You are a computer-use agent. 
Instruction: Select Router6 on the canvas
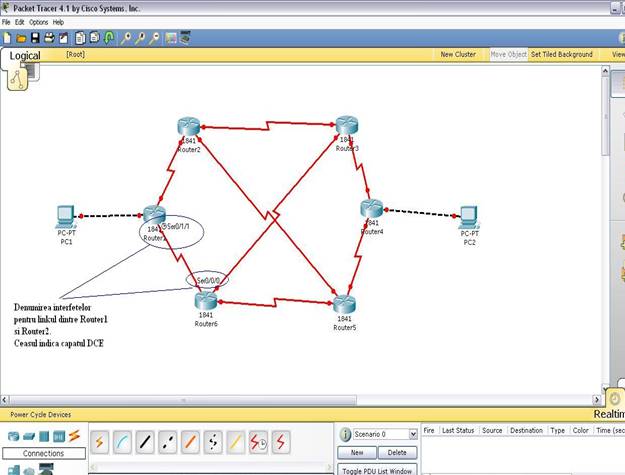tap(206, 301)
